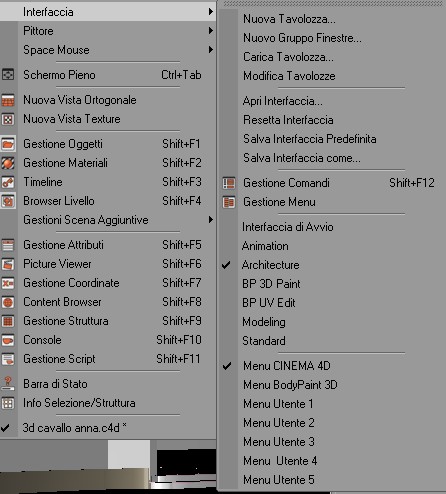
Task: Click the Shift+F10 shortcut text
Action: click(179, 340)
